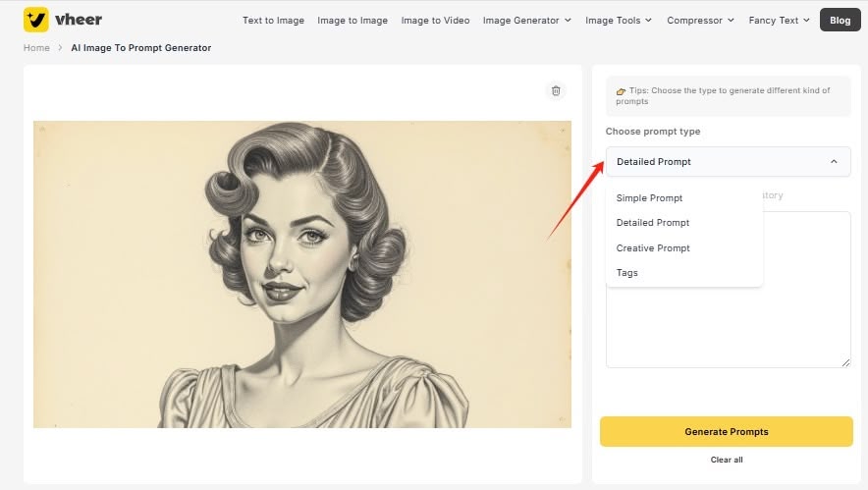Image resolution: width=868 pixels, height=490 pixels.
Task: Click the chevron arrow in prompt type box
Action: 834,162
